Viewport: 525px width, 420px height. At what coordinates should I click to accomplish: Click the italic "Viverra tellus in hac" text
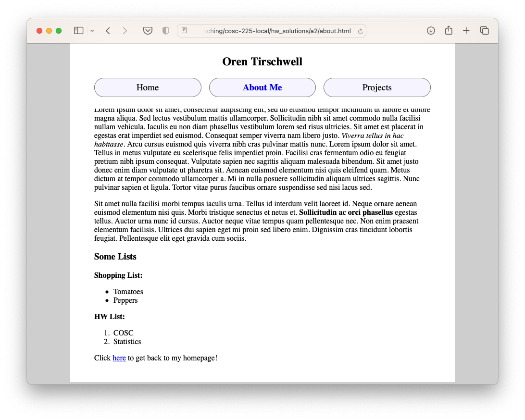(x=373, y=136)
